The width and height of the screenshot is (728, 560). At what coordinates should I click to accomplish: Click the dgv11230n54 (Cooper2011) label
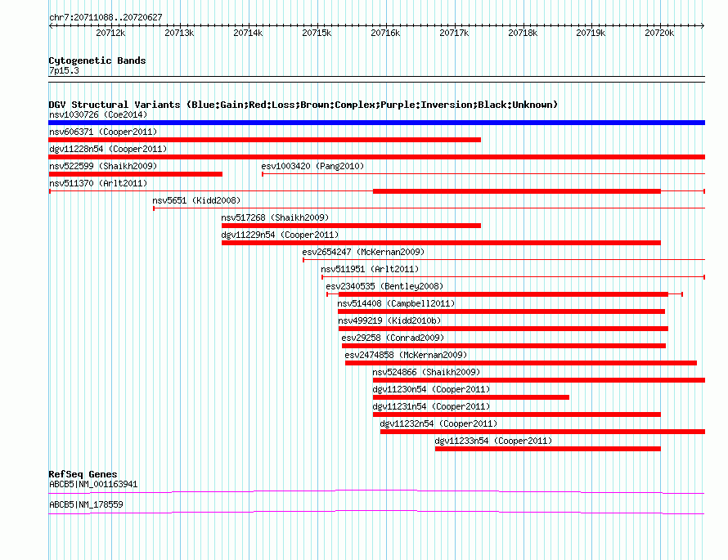431,389
